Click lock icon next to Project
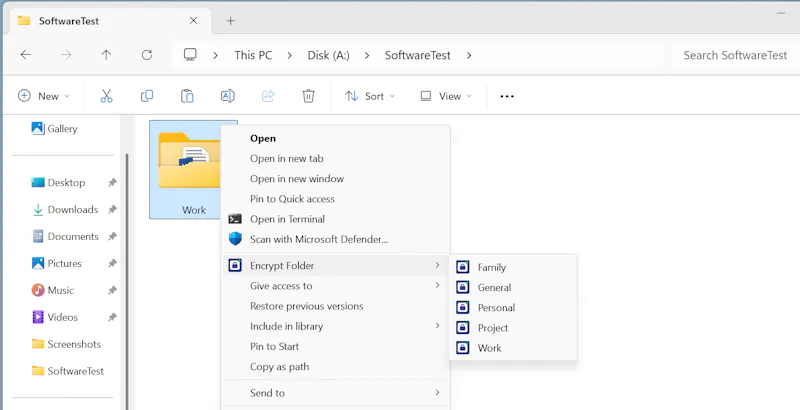The width and height of the screenshot is (800, 410). click(462, 327)
